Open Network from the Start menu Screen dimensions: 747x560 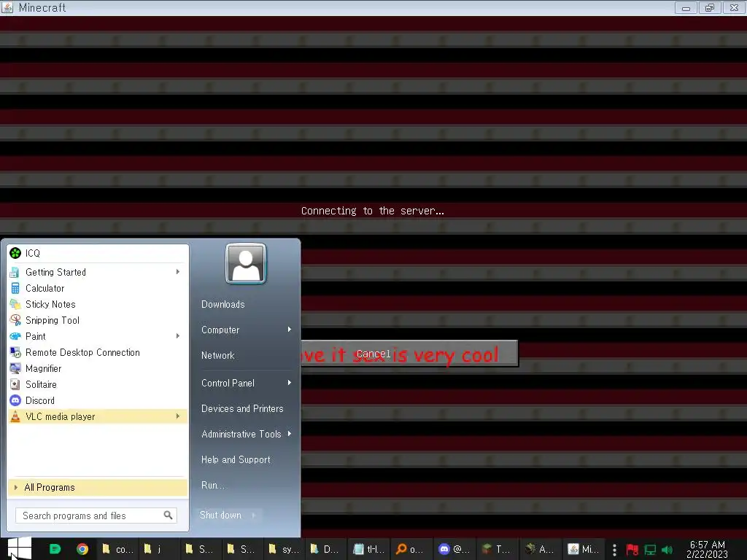click(x=217, y=355)
